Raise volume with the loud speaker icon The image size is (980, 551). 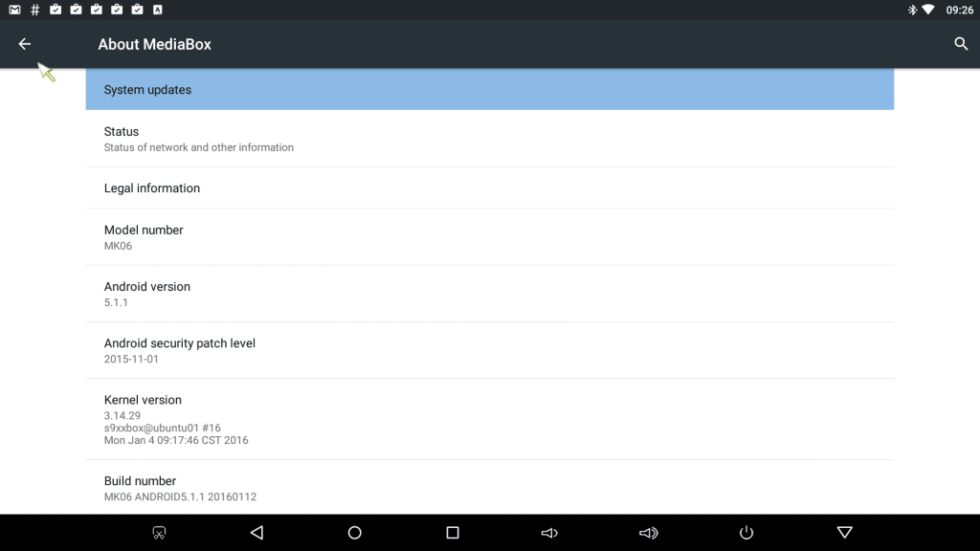[x=648, y=533]
